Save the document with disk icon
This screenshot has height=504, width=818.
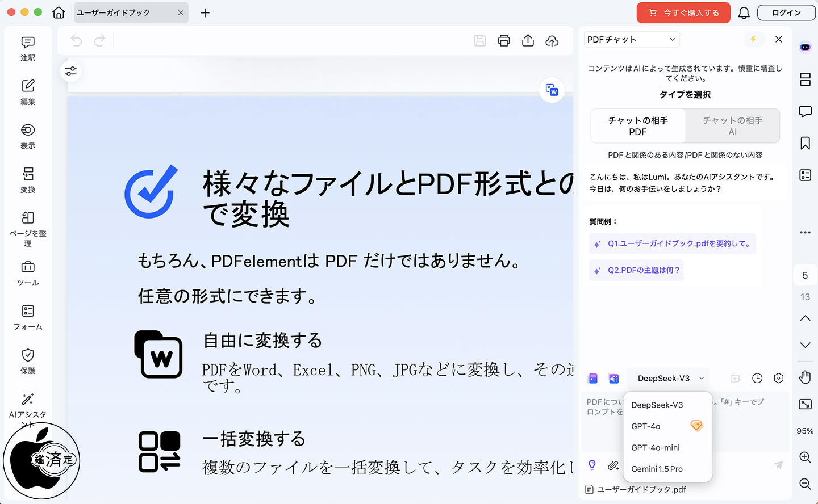tap(480, 41)
